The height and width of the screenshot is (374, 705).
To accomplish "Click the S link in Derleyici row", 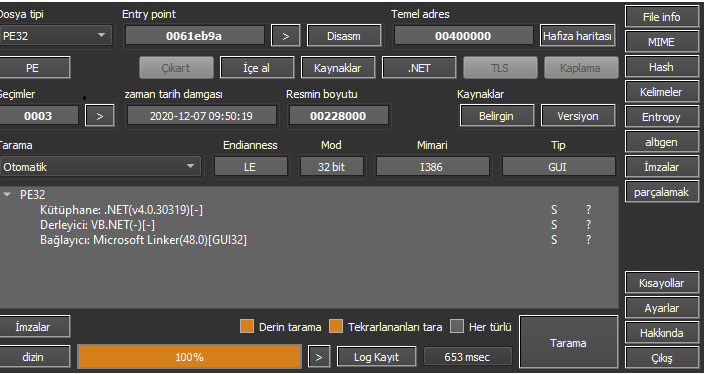I will point(554,225).
